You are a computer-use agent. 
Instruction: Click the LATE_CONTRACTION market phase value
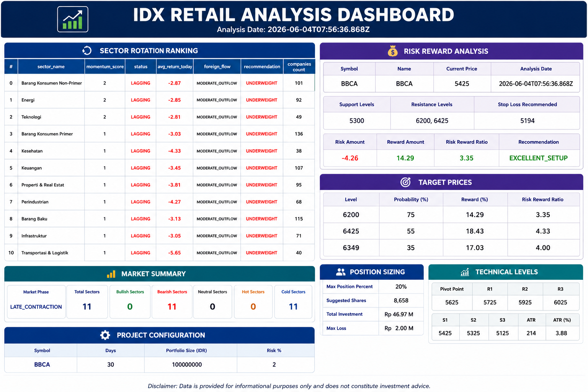coord(36,307)
